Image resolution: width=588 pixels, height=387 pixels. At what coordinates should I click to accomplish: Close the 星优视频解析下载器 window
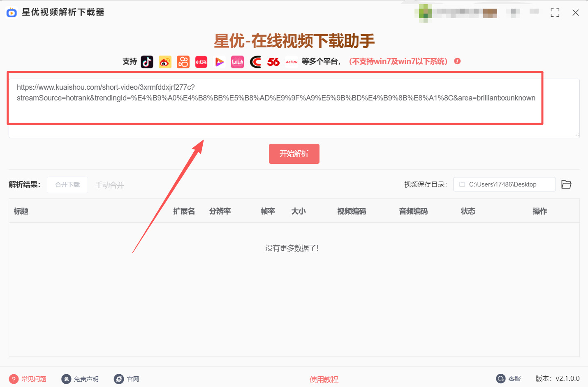coord(576,13)
